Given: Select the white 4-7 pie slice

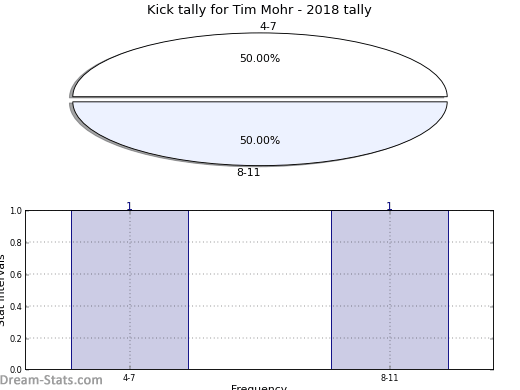Looking at the screenshot, I should [260, 65].
